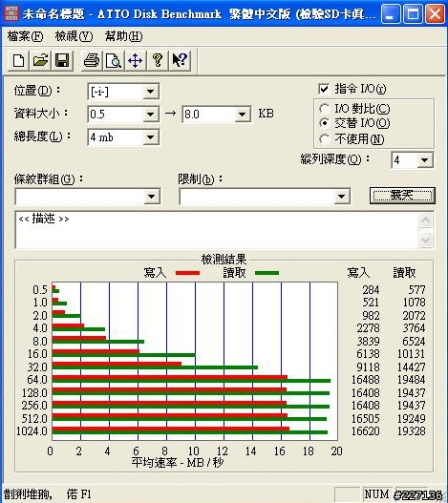This screenshot has height=503, width=448.
Task: Open a benchmark file with folder icon
Action: [40, 60]
